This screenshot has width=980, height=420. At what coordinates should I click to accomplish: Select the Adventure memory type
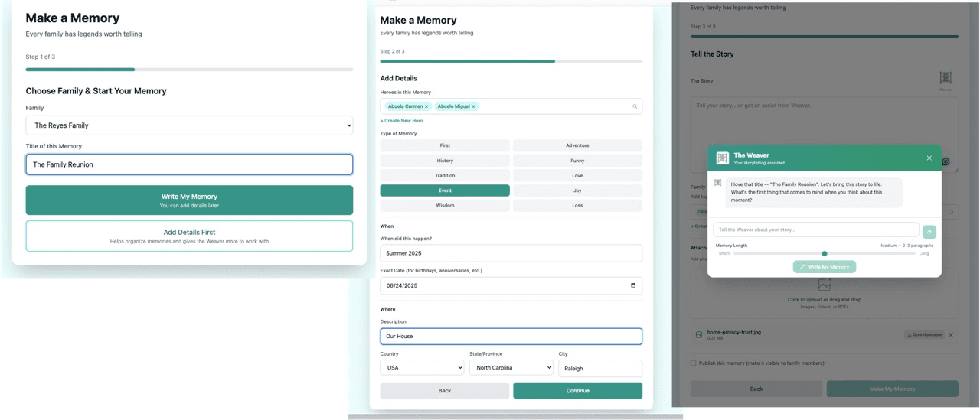click(x=577, y=145)
